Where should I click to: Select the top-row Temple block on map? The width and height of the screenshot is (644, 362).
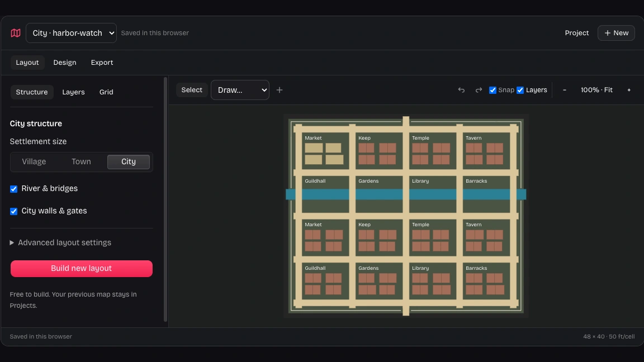point(433,151)
